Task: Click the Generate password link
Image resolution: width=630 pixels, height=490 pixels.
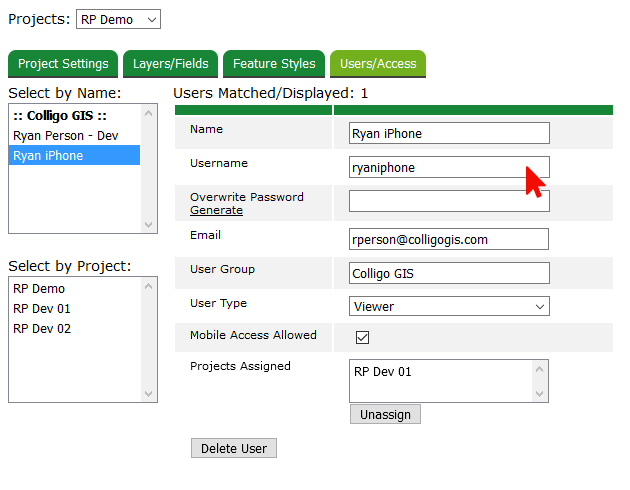Action: point(217,210)
